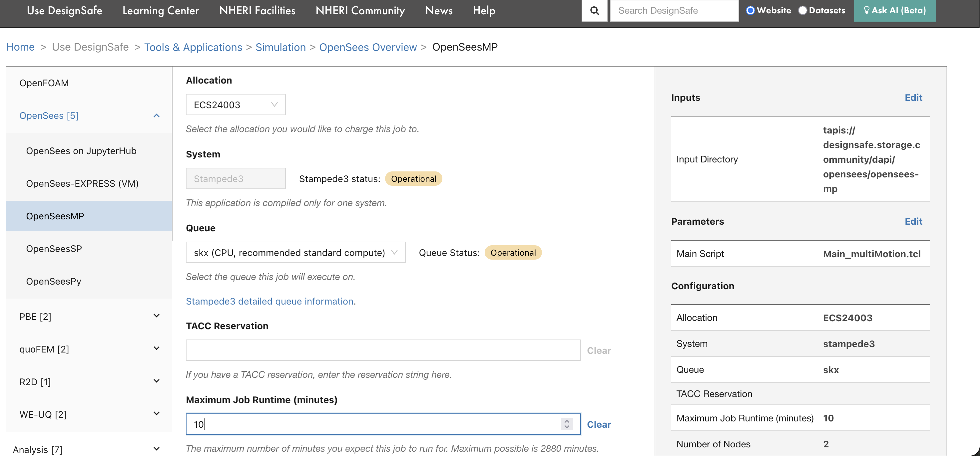Viewport: 980px width, 456px height.
Task: Click the Number of Nodes value 2
Action: click(826, 444)
